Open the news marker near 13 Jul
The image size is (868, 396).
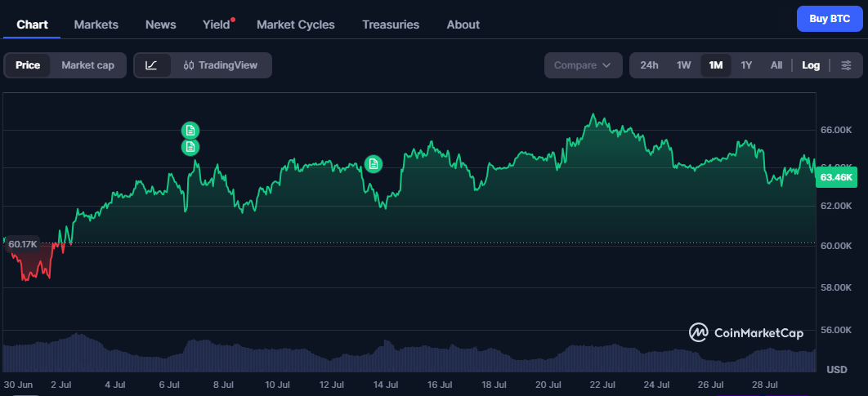(x=374, y=164)
